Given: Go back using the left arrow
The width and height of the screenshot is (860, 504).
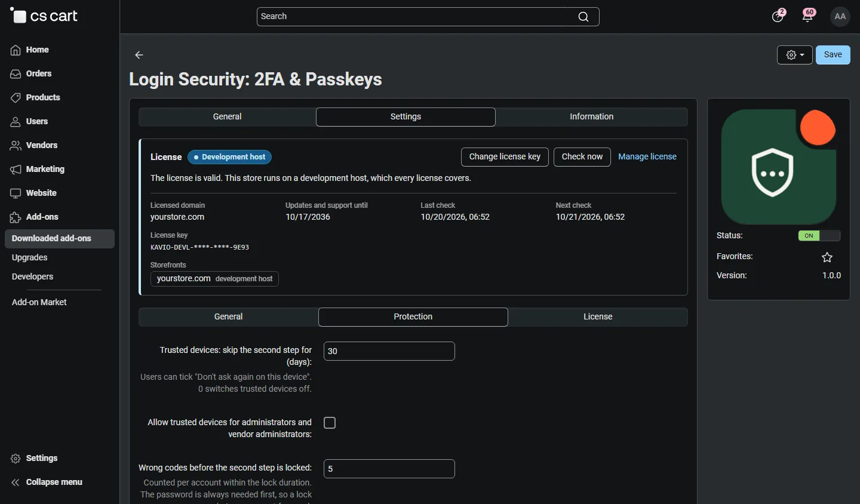Looking at the screenshot, I should 139,55.
